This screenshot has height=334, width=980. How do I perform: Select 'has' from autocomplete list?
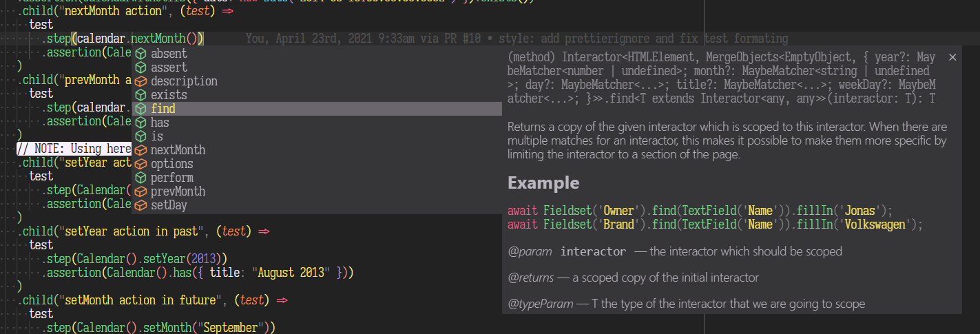tap(160, 123)
